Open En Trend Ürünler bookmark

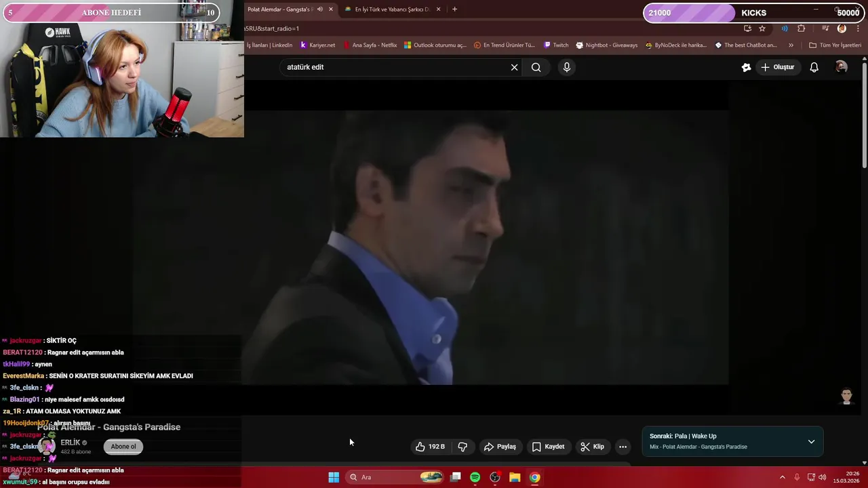505,45
